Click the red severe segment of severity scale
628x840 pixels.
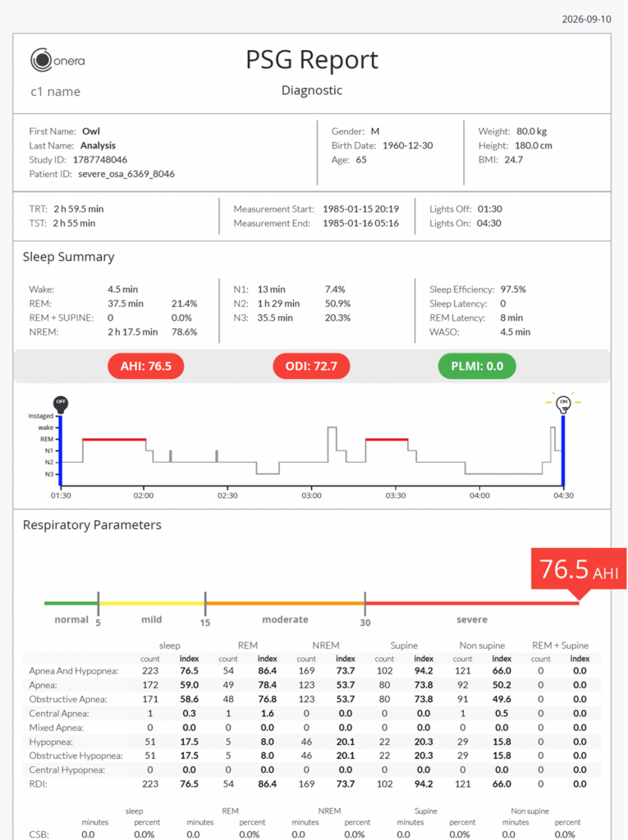click(472, 603)
